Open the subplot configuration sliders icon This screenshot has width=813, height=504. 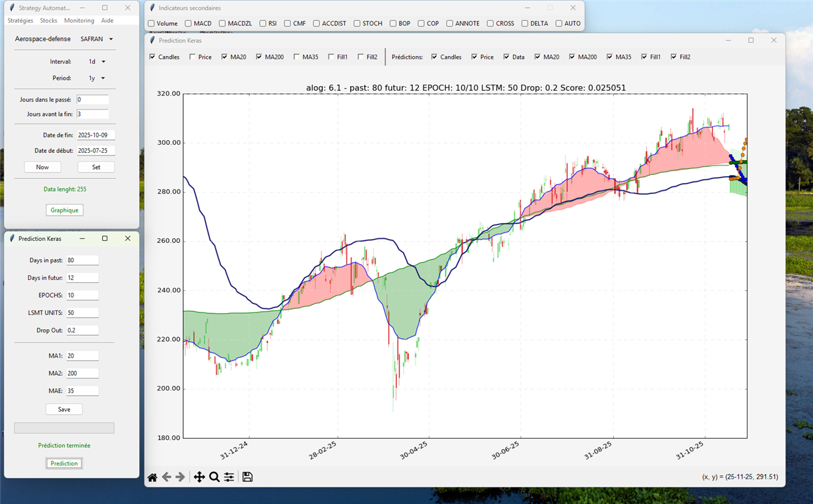(229, 477)
